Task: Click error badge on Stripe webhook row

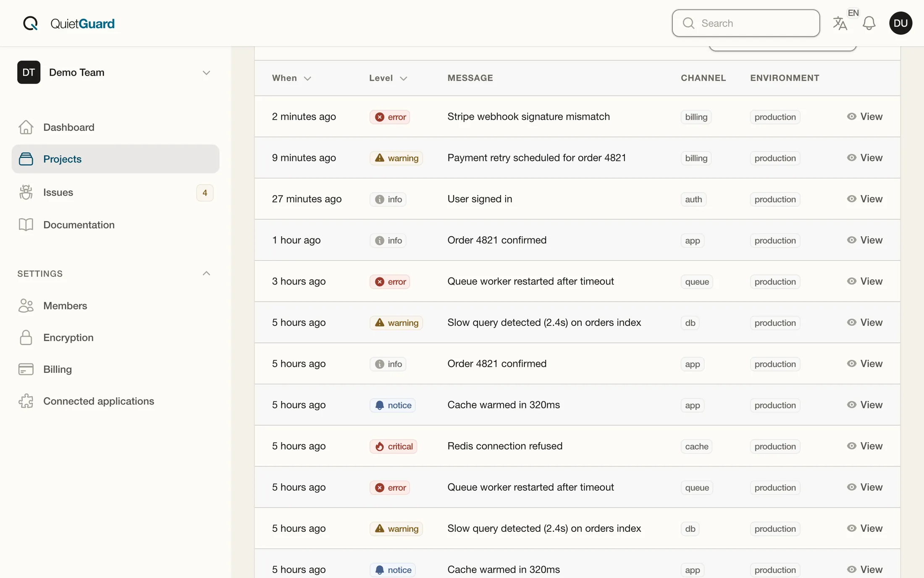Action: [390, 117]
